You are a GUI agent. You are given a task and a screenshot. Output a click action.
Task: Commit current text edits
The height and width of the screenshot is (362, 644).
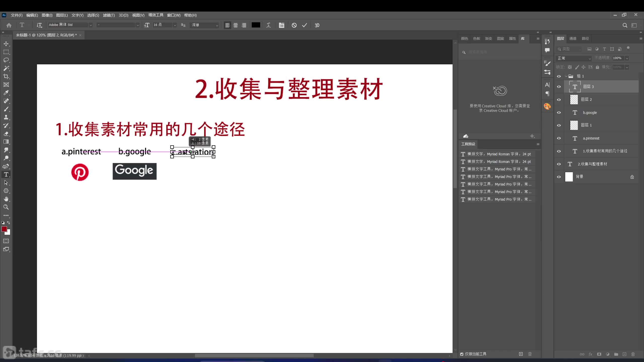(x=304, y=25)
